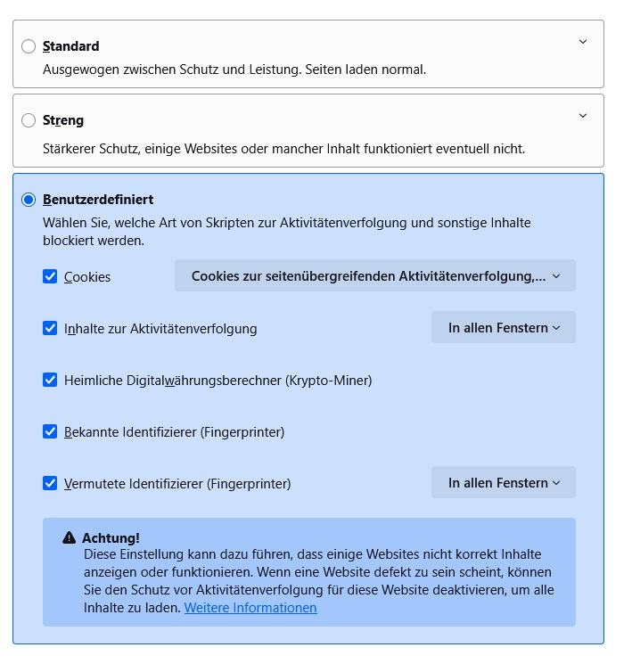632x672 pixels.
Task: Click the Streng heading label
Action: click(63, 120)
